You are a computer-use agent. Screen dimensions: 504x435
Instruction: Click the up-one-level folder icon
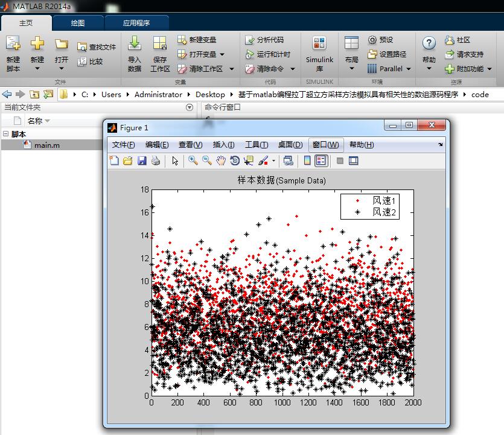pos(34,94)
